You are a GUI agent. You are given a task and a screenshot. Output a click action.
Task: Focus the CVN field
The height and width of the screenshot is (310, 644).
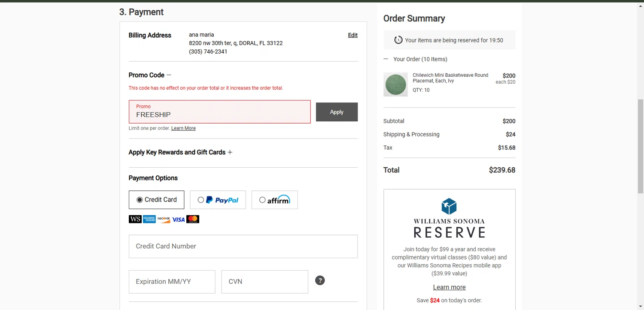(x=264, y=282)
